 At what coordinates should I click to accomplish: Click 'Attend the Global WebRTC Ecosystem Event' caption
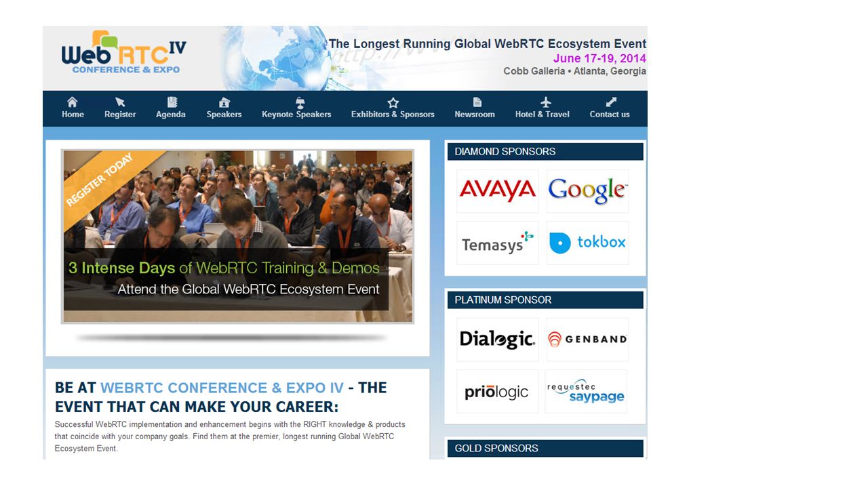pos(248,289)
